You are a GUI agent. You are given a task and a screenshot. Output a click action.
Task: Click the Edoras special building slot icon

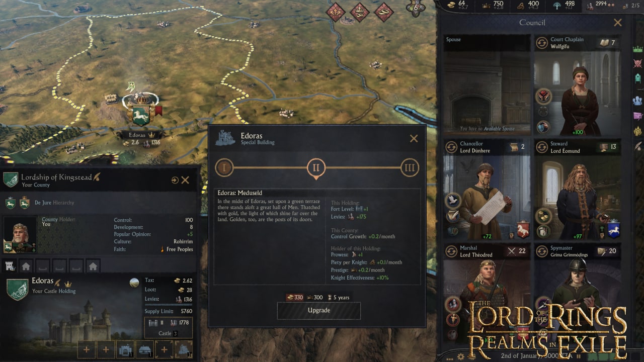click(184, 349)
